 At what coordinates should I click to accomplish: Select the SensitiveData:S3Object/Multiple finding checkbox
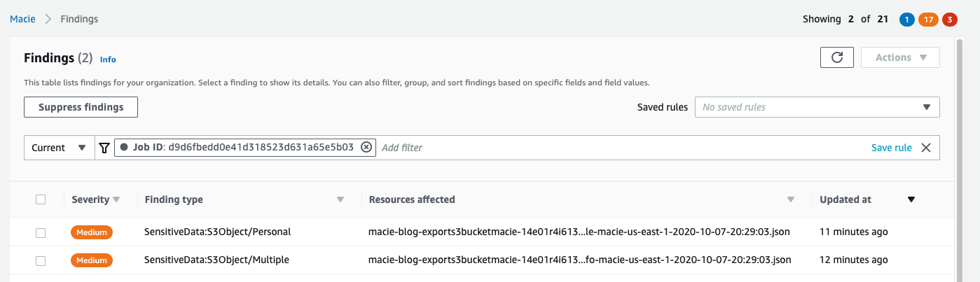[41, 260]
